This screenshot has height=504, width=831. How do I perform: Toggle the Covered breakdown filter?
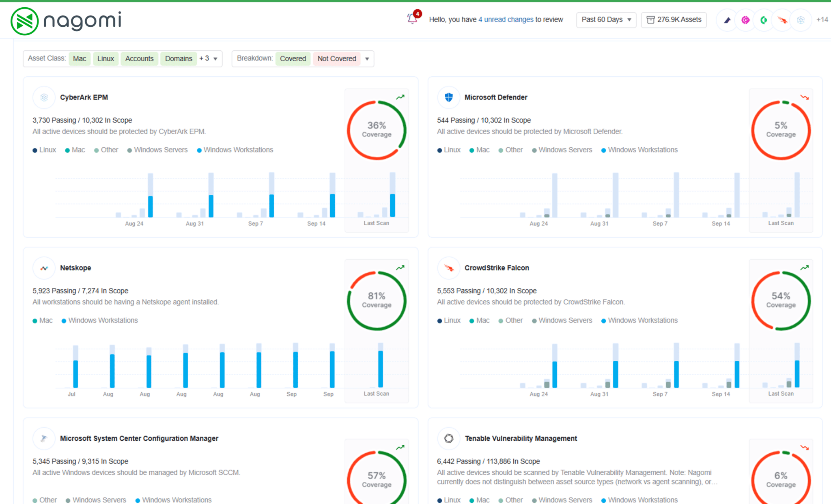click(293, 58)
